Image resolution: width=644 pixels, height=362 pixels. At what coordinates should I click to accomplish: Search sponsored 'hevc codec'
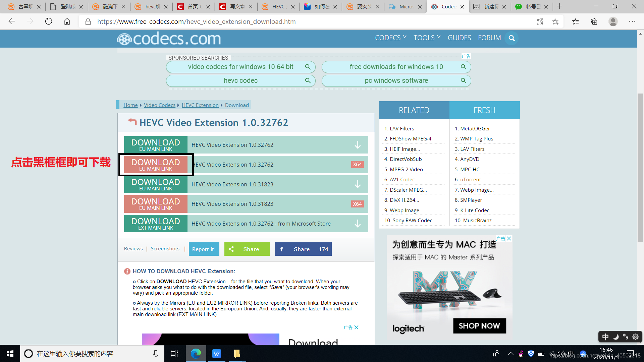[241, 81]
